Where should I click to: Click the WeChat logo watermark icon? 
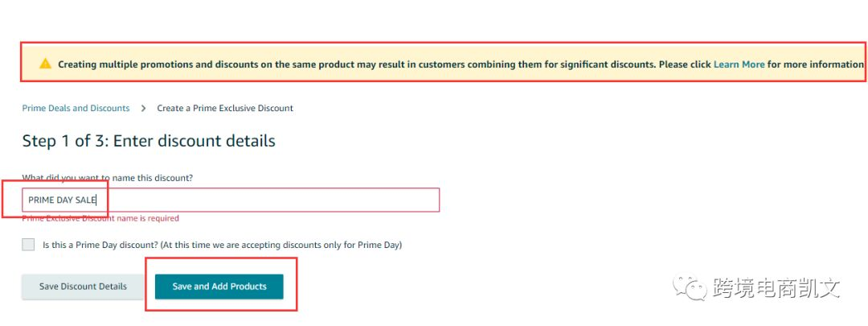(x=690, y=288)
